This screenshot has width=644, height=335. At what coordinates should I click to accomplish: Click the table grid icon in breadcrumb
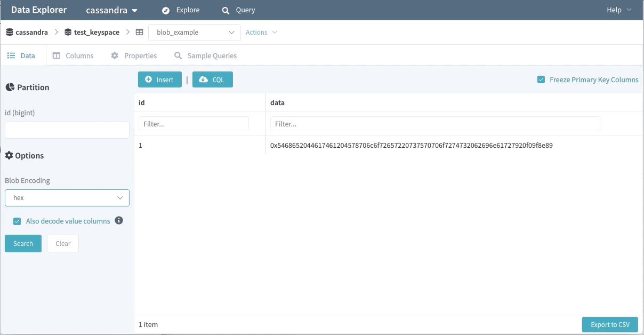[x=139, y=32]
